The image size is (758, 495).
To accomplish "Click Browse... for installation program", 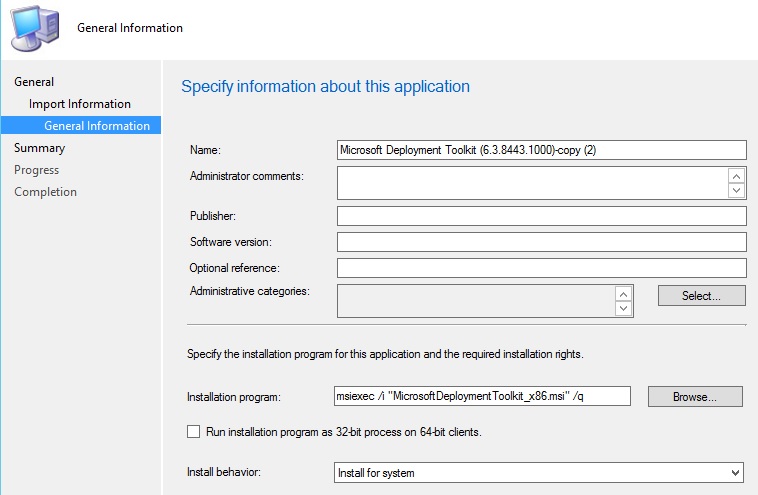I will pos(695,397).
